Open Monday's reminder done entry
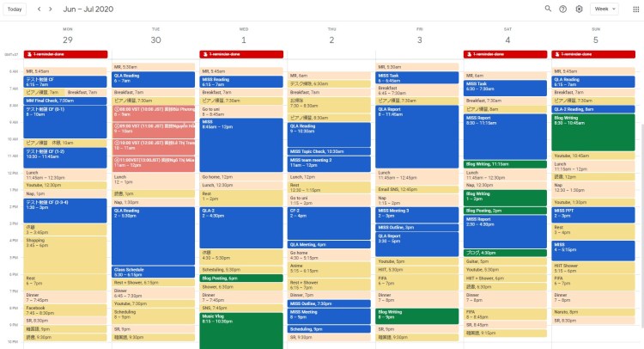This screenshot has height=349, width=644. (66, 54)
